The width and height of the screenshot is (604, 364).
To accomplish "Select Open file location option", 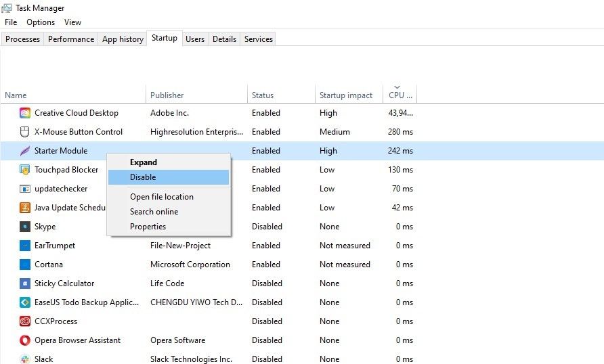I will [x=162, y=197].
